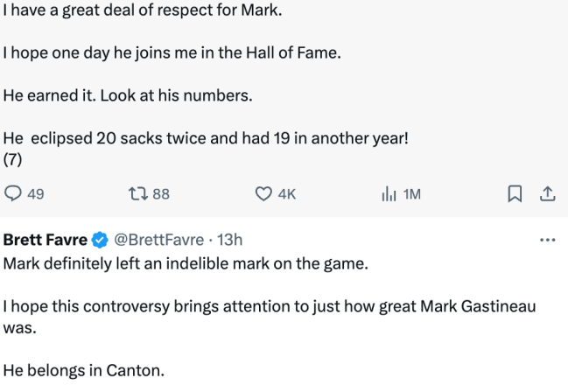
Task: Click the 88 reposts count
Action: tap(161, 194)
